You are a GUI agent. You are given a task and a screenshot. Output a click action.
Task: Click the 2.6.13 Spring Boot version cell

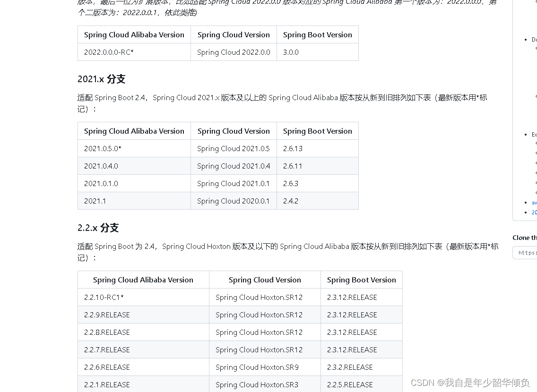[318, 148]
